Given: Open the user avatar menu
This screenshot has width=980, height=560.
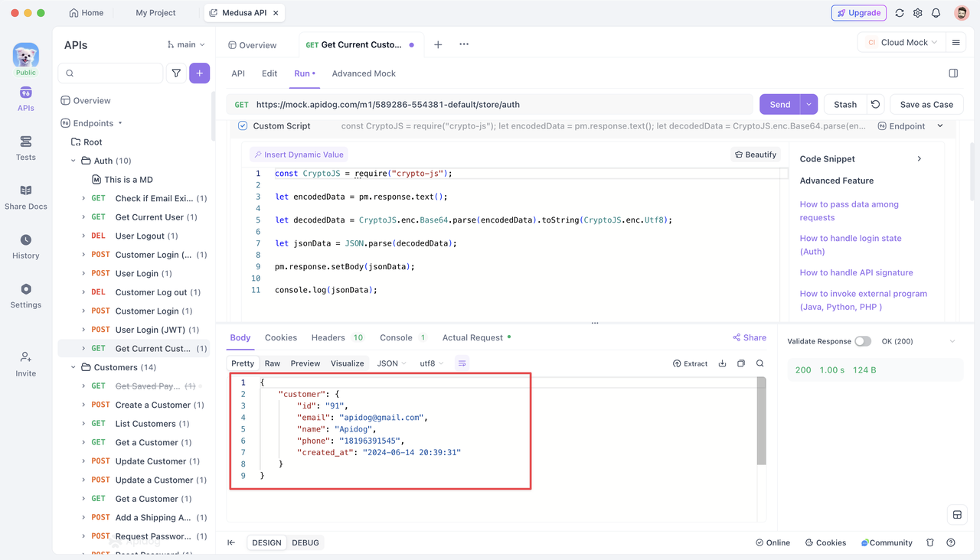Looking at the screenshot, I should (962, 13).
